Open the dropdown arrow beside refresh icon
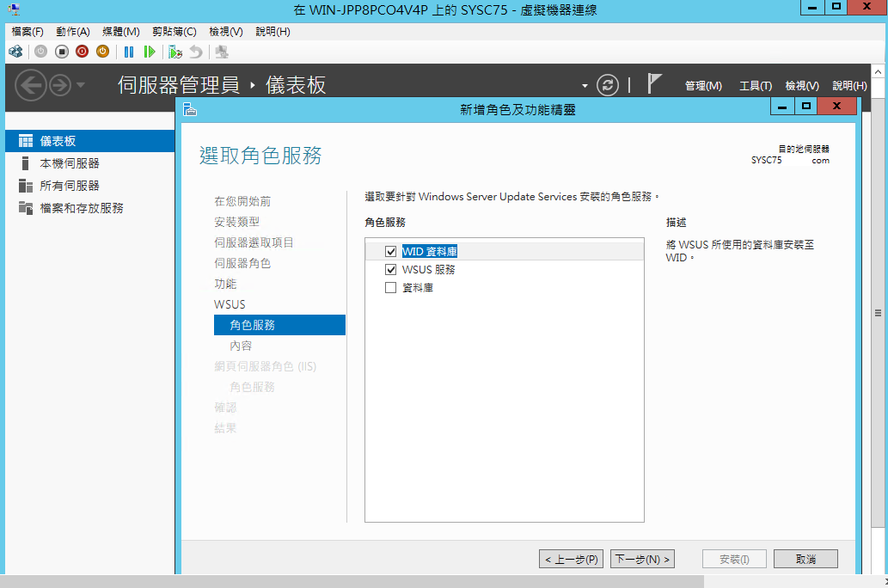888x588 pixels. [585, 86]
